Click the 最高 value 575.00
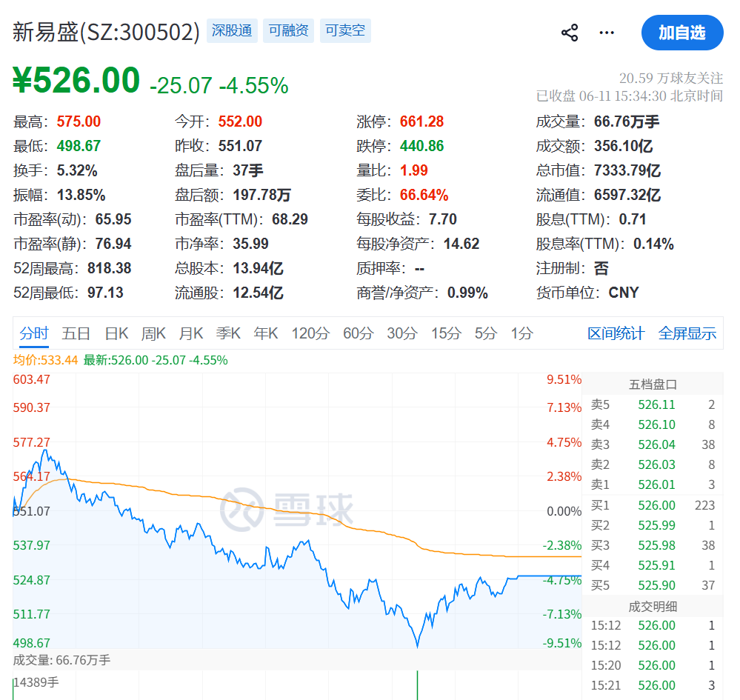 pyautogui.click(x=79, y=121)
